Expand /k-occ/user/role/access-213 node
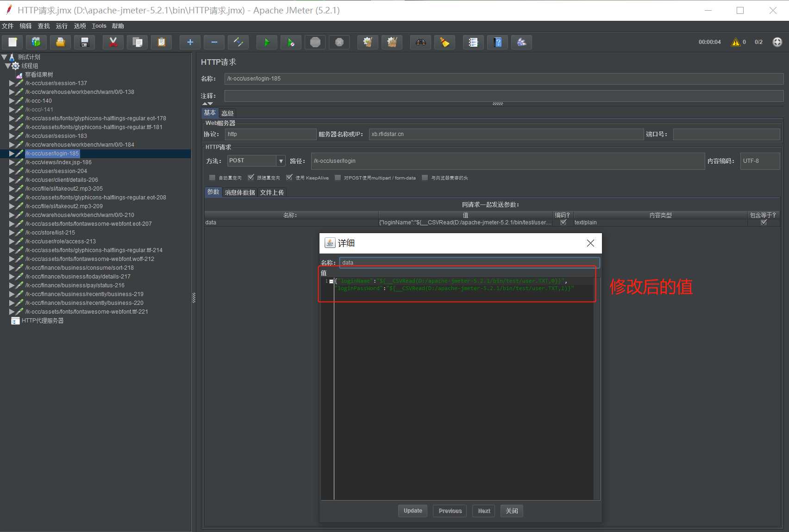 (12, 241)
